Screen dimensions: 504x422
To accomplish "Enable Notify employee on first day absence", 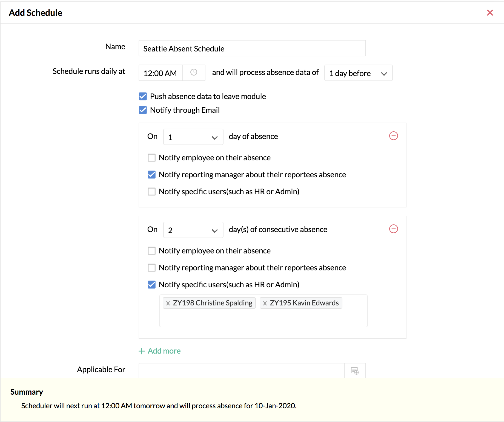I will click(x=151, y=158).
